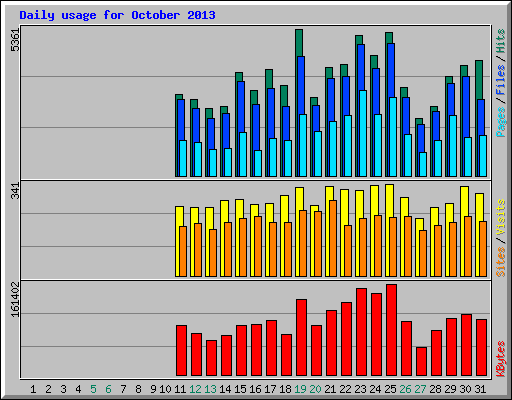Click the Files legend label
512x400 pixels.
[500, 80]
